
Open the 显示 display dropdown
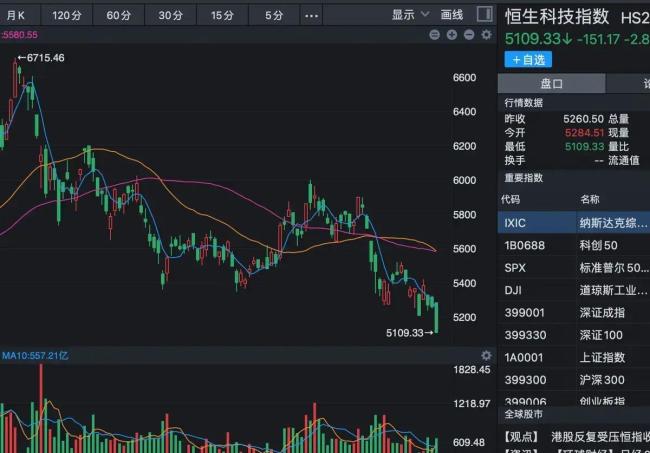[410, 15]
